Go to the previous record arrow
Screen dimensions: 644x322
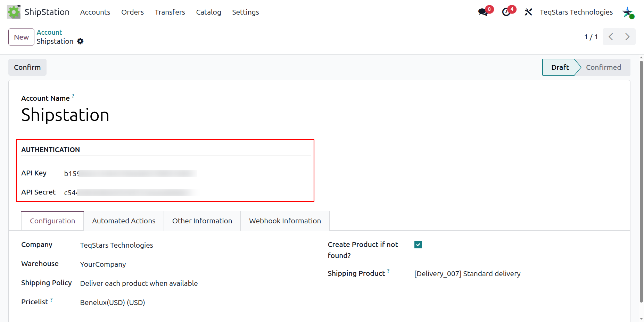coord(611,37)
